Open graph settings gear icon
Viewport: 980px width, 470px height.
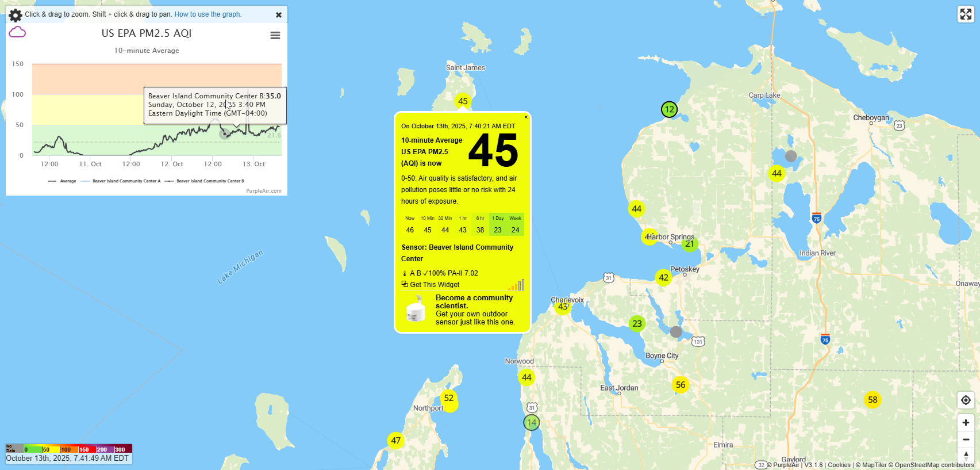coord(16,15)
